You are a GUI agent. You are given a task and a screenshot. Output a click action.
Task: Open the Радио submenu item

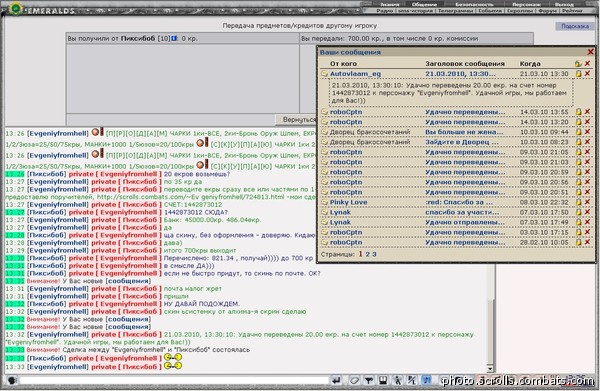pos(385,11)
